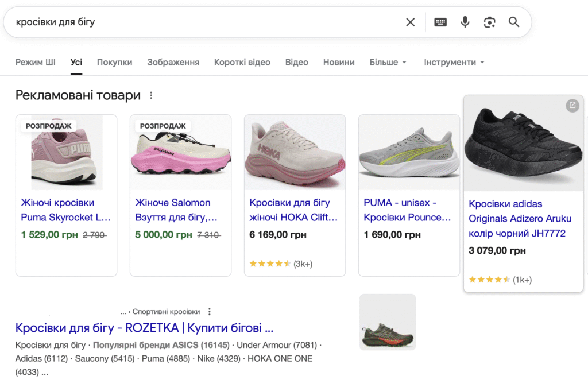Click the magnifying glass search button
Screen dimensions: 588x391
point(514,22)
